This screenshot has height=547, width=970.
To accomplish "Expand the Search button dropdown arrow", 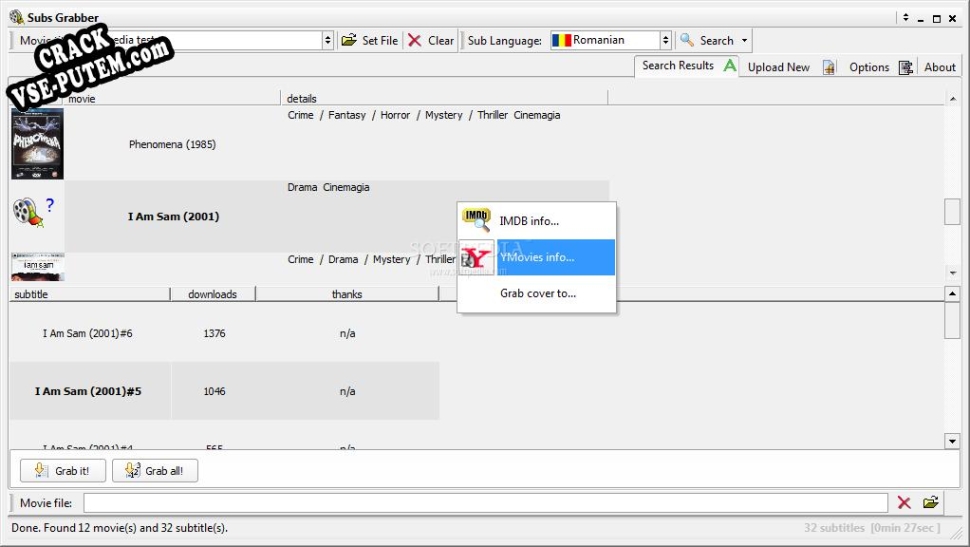I will [x=744, y=40].
